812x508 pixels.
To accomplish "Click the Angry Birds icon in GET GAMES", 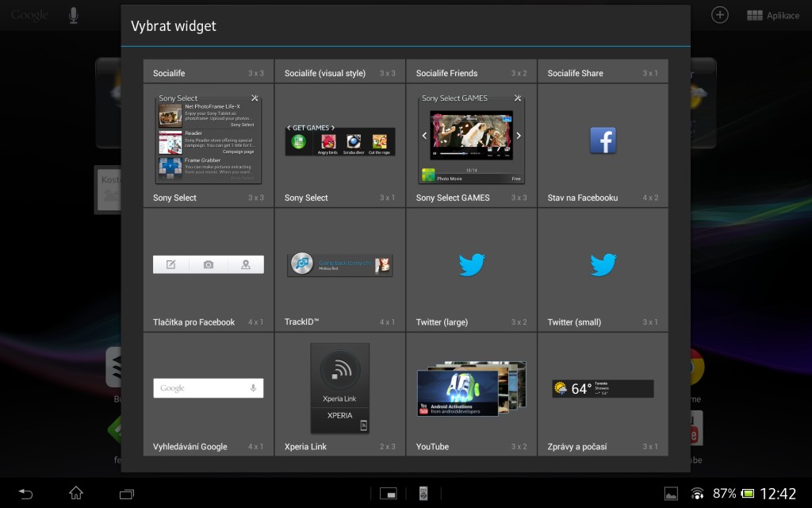I will coord(328,141).
